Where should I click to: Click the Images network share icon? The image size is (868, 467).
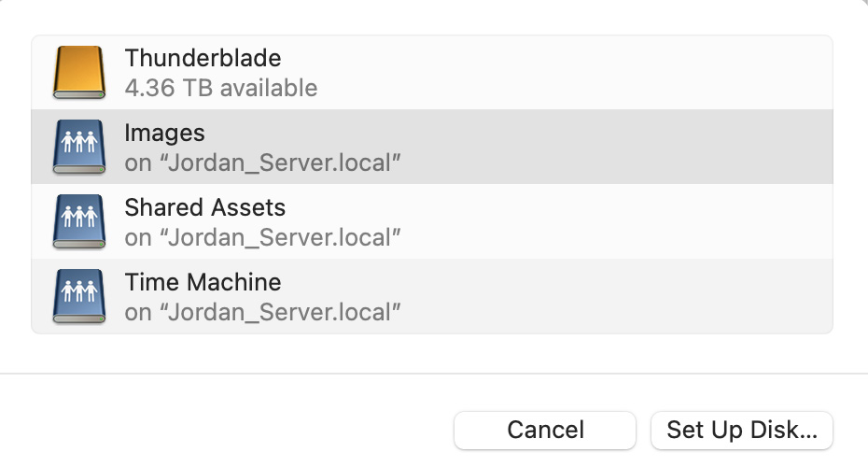79,147
